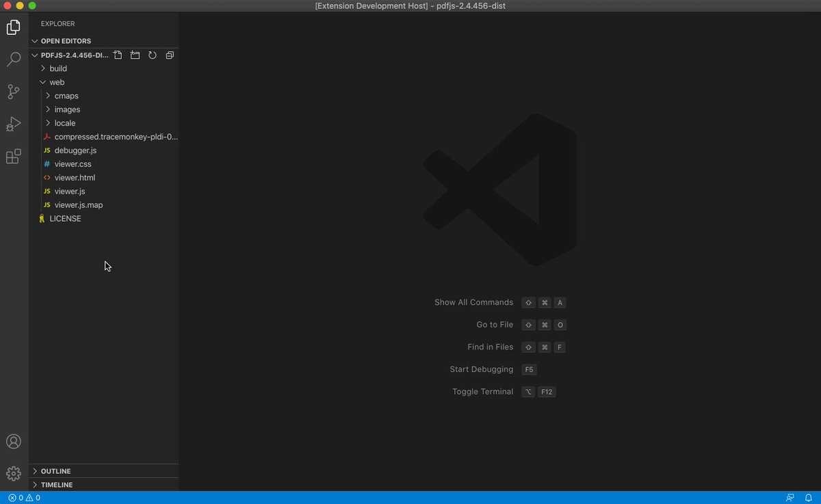Refresh the explorer file tree
The image size is (821, 504).
tap(153, 55)
